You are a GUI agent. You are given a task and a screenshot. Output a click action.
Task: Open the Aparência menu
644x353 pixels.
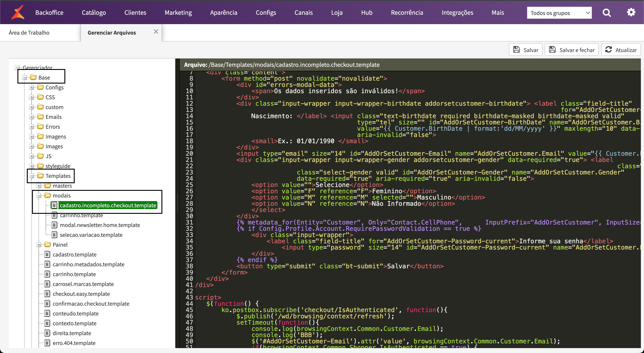(x=224, y=13)
